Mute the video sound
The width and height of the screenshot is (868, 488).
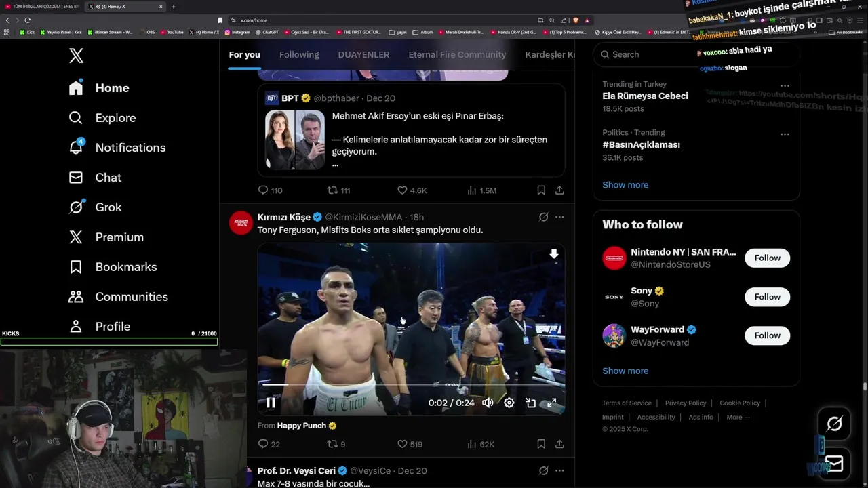488,403
